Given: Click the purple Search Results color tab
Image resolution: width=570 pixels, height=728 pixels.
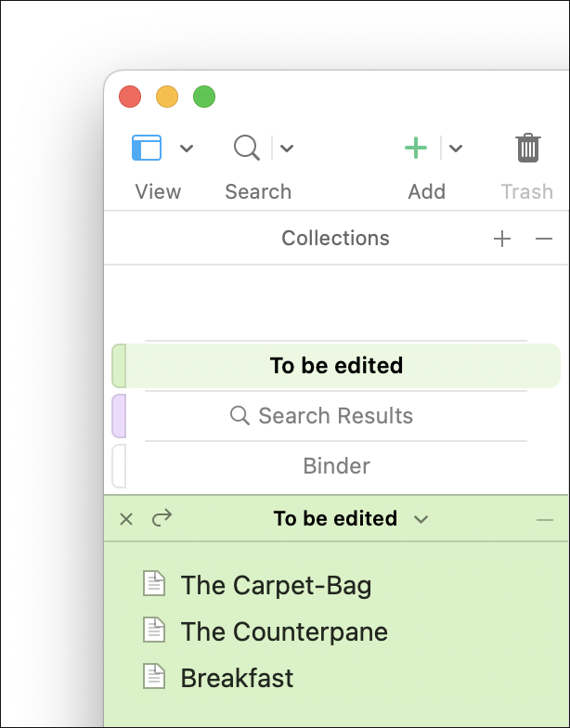Looking at the screenshot, I should click(x=119, y=416).
